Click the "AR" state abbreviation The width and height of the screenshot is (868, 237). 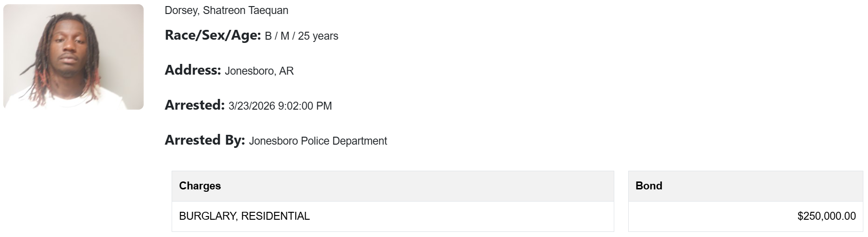click(286, 71)
